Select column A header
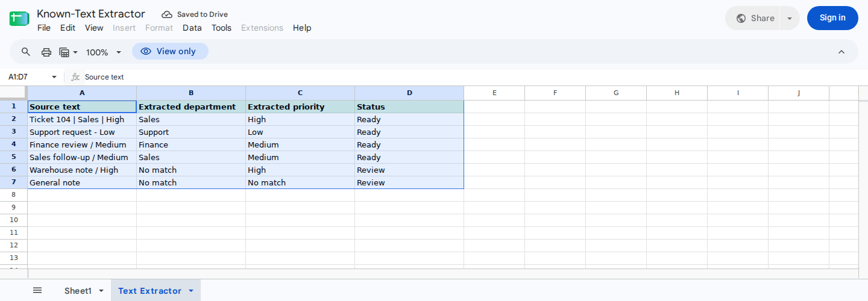 pyautogui.click(x=82, y=93)
